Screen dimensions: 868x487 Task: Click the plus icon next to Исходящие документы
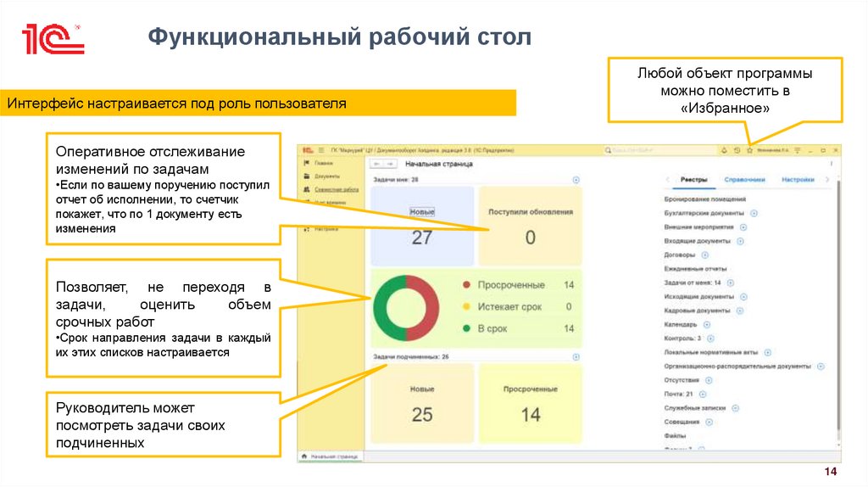[x=743, y=297]
